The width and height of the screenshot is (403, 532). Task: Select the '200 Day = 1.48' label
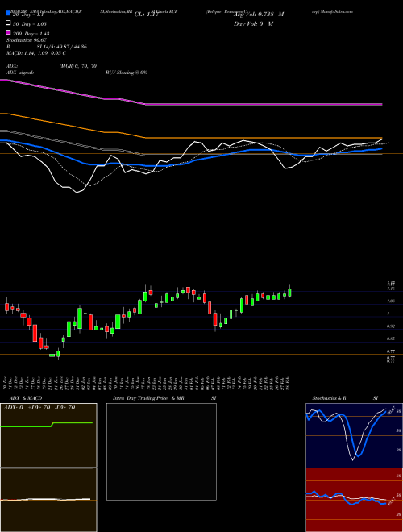pyautogui.click(x=31, y=33)
